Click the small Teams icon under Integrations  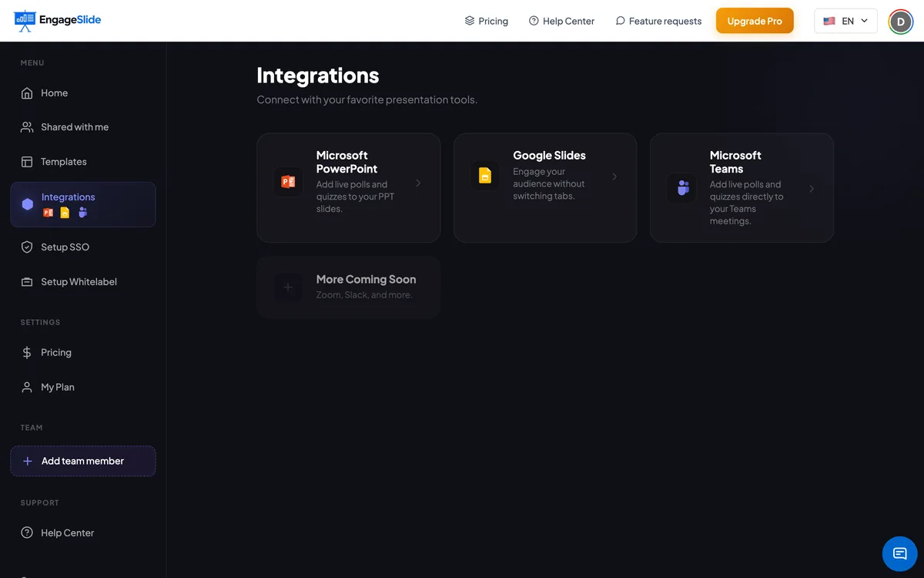tap(82, 213)
